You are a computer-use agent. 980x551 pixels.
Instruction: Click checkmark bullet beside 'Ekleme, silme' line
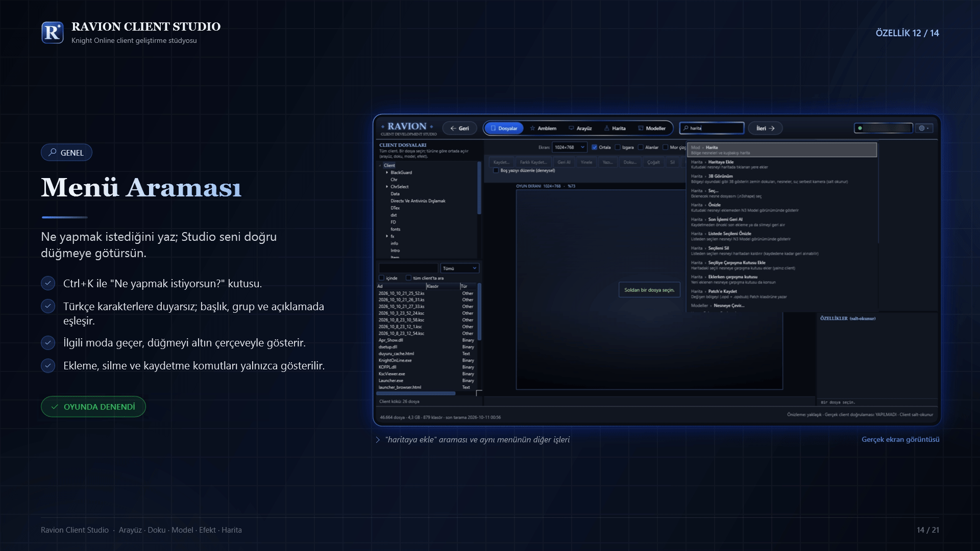click(48, 365)
